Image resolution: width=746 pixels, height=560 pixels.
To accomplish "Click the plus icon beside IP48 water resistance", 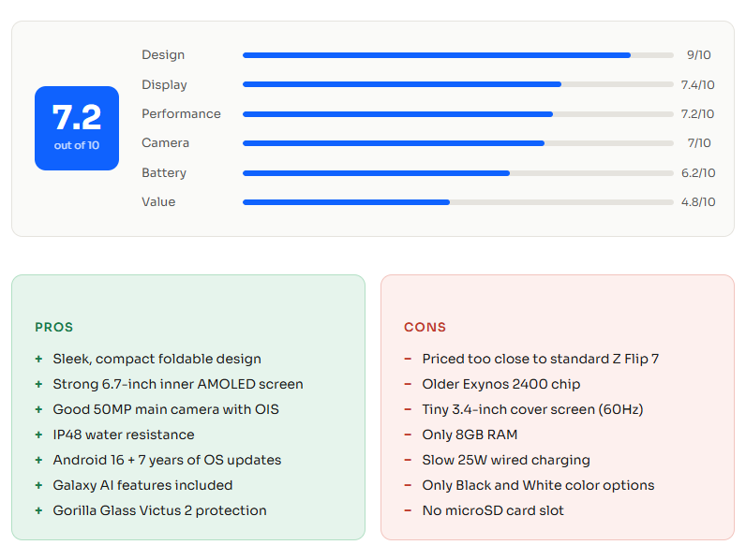I will coord(38,435).
